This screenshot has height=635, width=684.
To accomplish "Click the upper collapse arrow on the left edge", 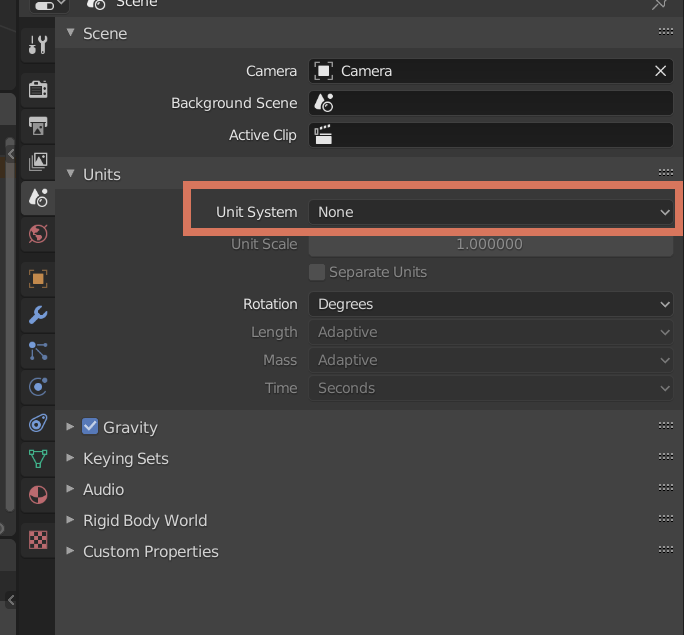I will (x=11, y=154).
